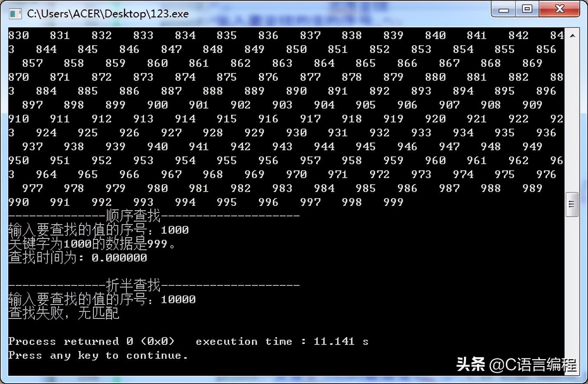Click the 查找时间为 0.000000 line
This screenshot has height=384, width=588.
point(78,258)
